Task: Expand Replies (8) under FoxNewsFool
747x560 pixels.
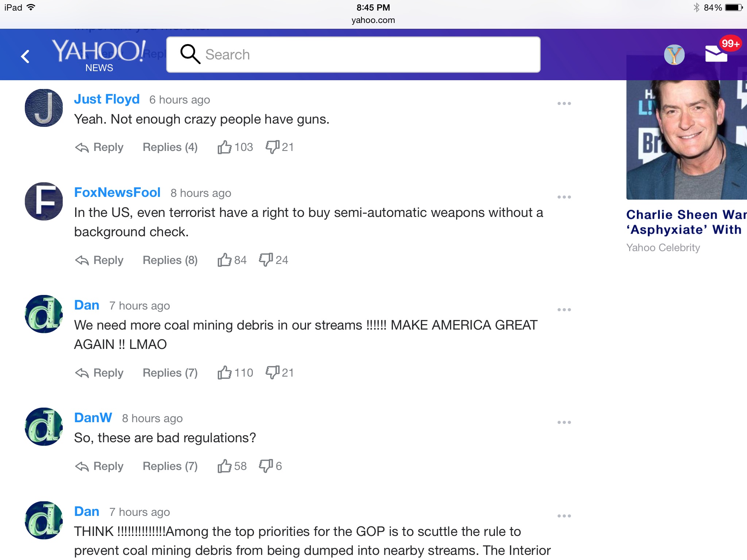Action: coord(170,260)
